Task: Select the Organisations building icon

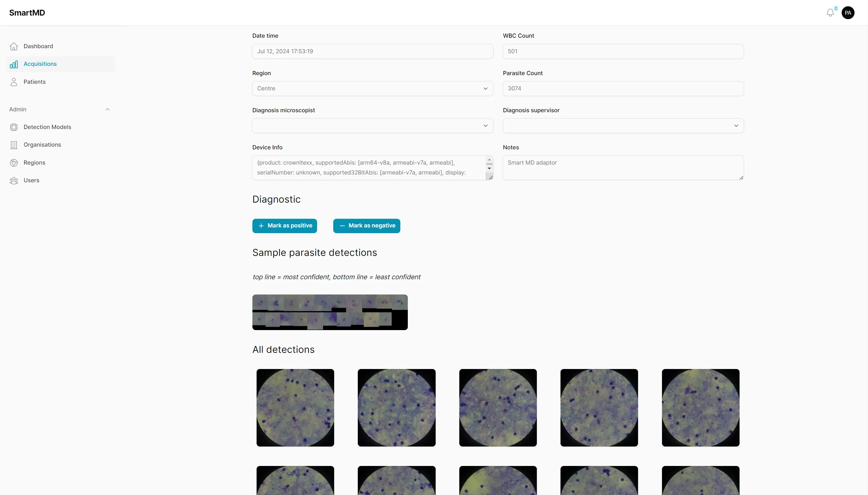Action: pyautogui.click(x=13, y=145)
